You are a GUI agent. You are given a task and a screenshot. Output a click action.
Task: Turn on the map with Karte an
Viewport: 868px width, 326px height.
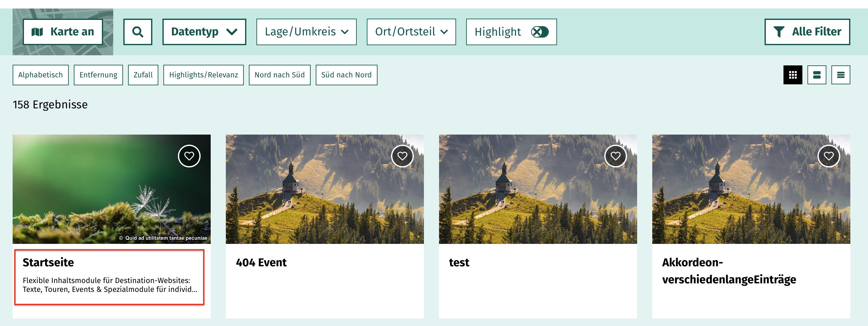click(x=63, y=32)
